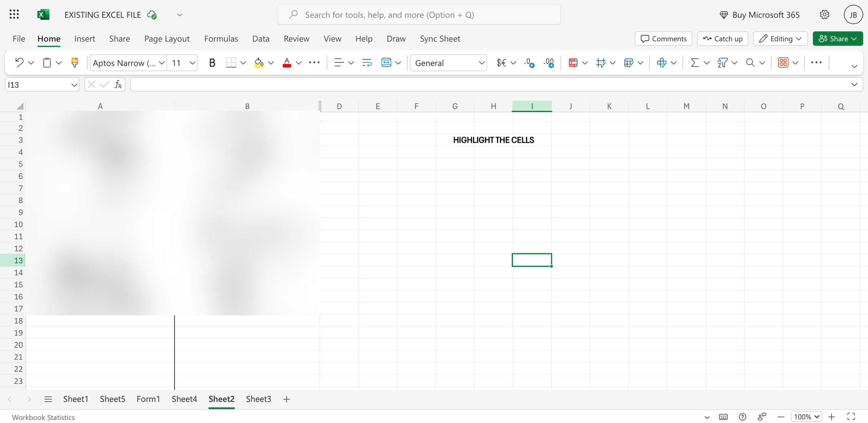
Task: Click the Wrap Text icon
Action: [x=367, y=63]
